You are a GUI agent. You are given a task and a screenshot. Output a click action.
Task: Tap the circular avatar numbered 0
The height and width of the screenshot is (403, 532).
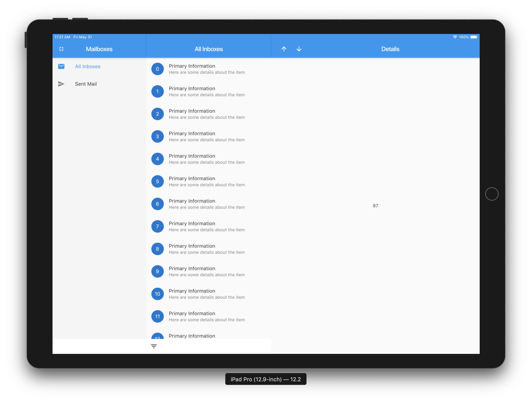[158, 69]
